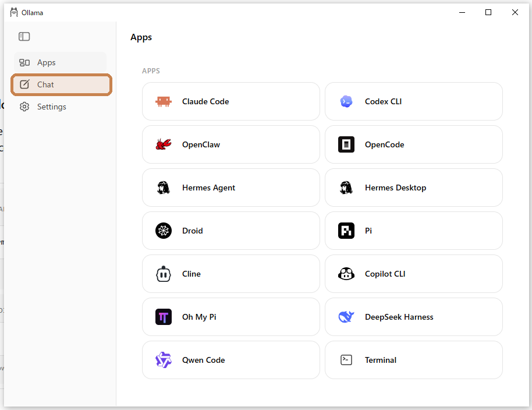Viewport: 532px width, 410px height.
Task: Open Settings from the sidebar
Action: point(61,107)
